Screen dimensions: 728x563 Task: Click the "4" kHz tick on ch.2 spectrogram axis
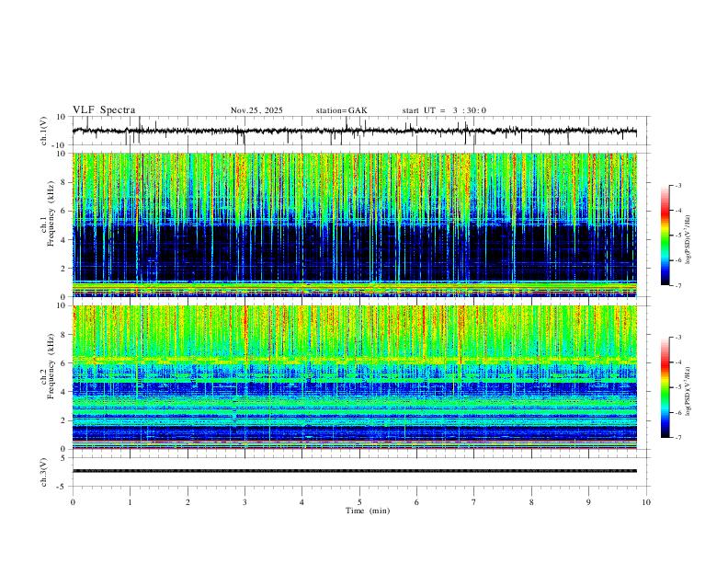(64, 392)
